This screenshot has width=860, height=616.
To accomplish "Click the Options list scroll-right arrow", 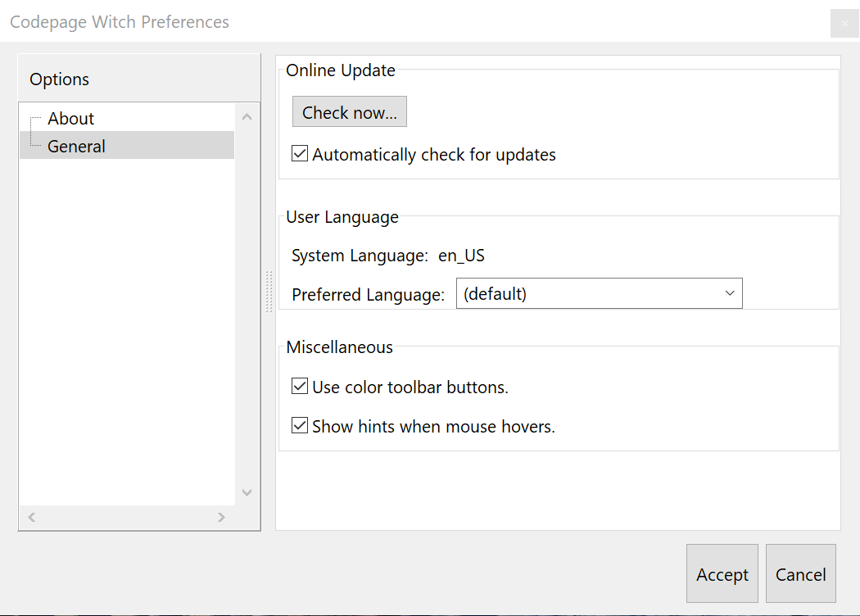I will tap(221, 518).
